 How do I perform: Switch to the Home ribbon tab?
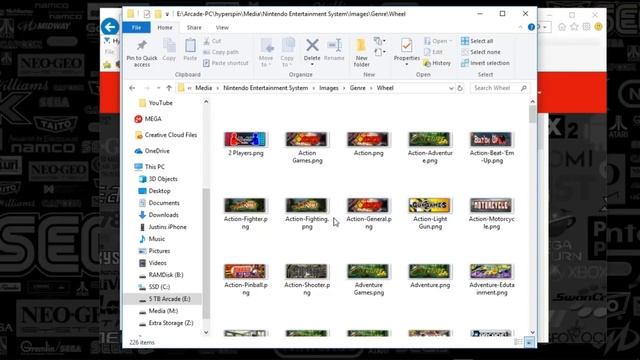click(x=165, y=28)
